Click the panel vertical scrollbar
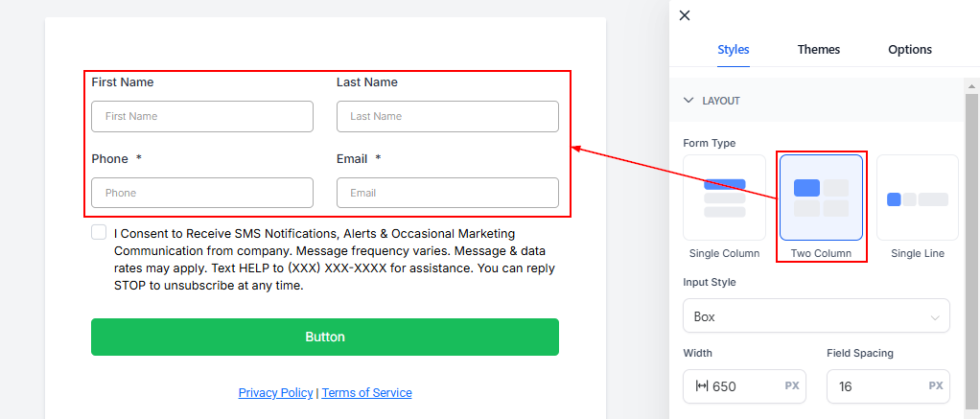Screen dimensions: 980x419 [x=971, y=240]
